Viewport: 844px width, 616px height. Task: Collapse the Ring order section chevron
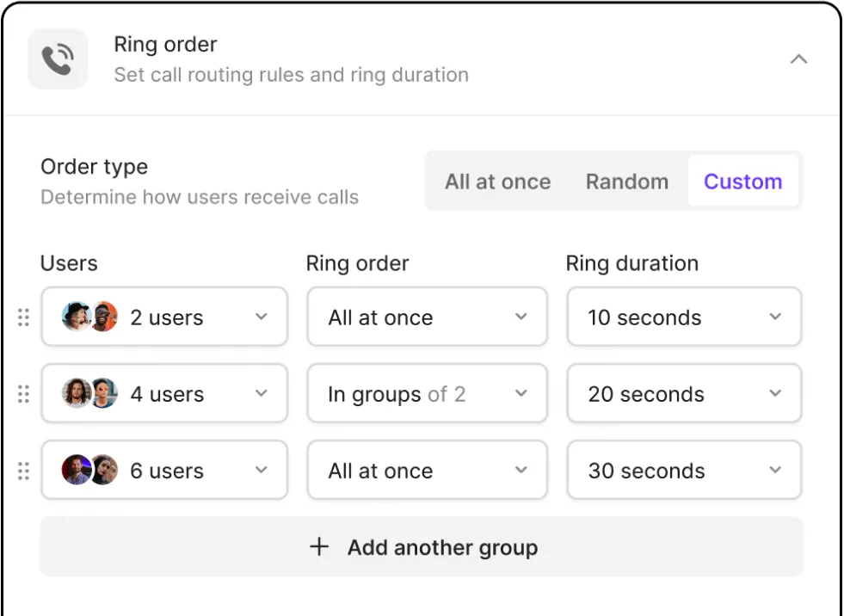798,59
